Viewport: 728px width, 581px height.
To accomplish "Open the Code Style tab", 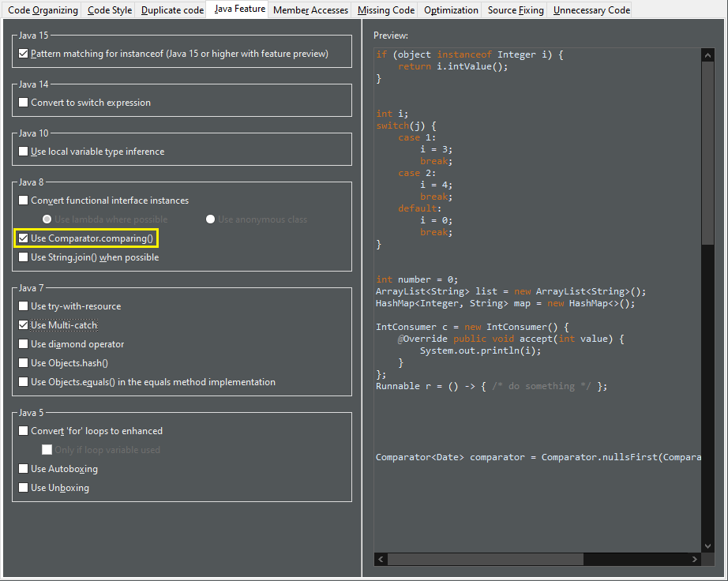I will (110, 10).
